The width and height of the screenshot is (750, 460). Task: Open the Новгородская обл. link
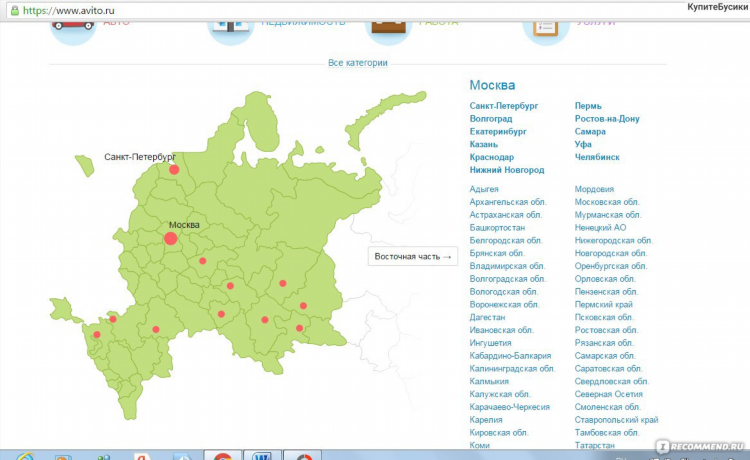pyautogui.click(x=611, y=253)
